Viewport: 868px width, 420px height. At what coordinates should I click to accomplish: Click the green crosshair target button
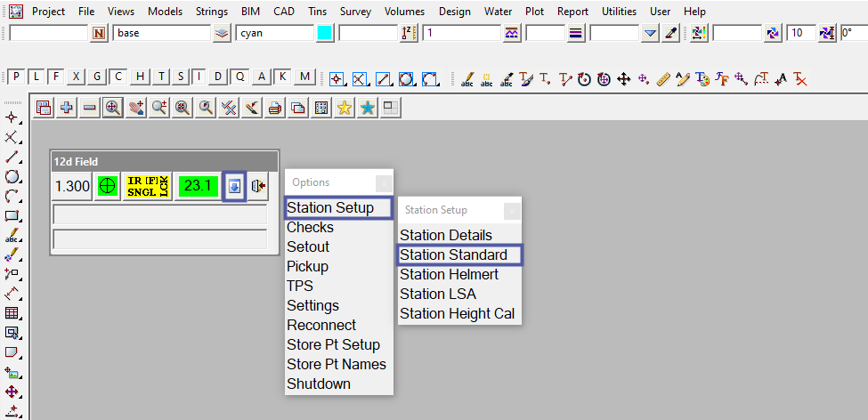click(x=107, y=187)
